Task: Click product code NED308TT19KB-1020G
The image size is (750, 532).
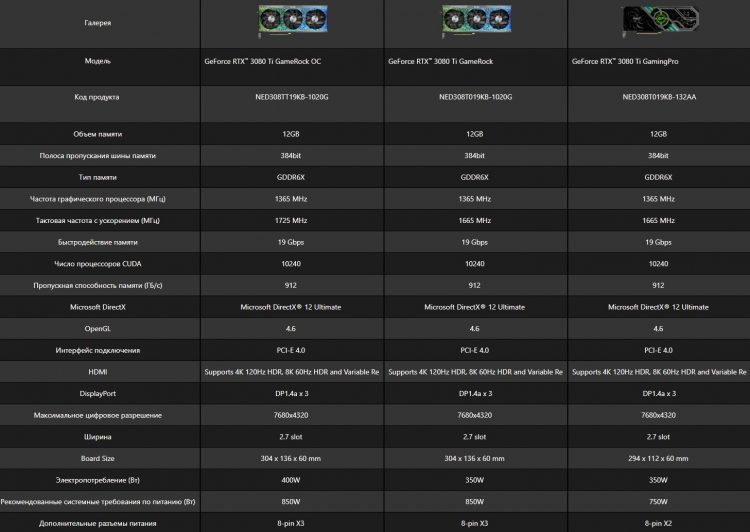Action: tap(290, 98)
